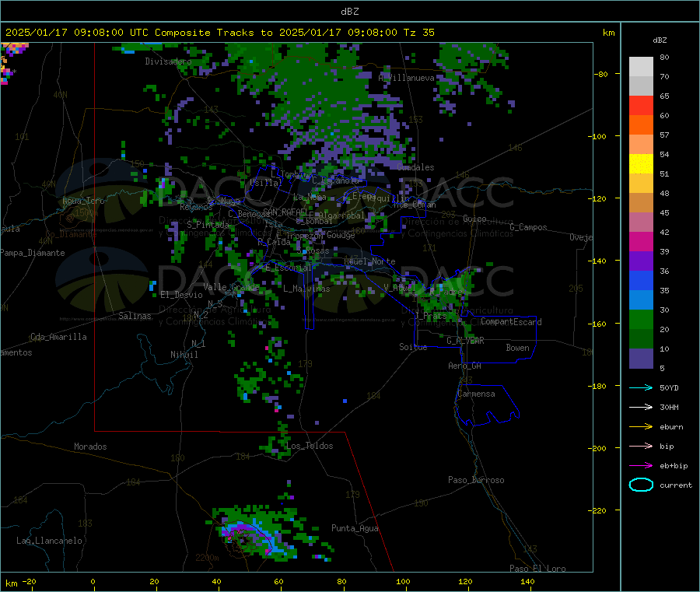Click the Paso_El_Loro map label
The height and width of the screenshot is (592, 700).
pos(537,569)
